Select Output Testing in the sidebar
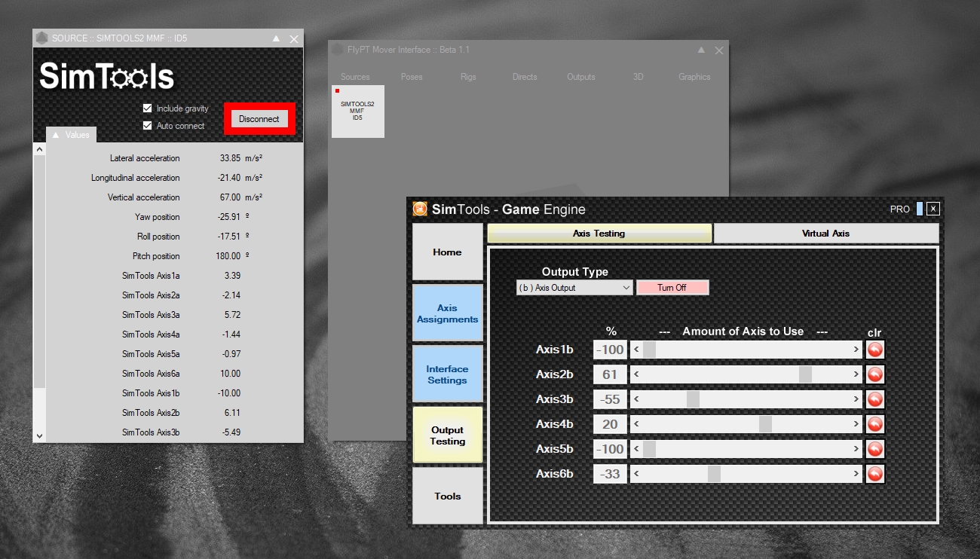Image resolution: width=980 pixels, height=559 pixels. 447,435
